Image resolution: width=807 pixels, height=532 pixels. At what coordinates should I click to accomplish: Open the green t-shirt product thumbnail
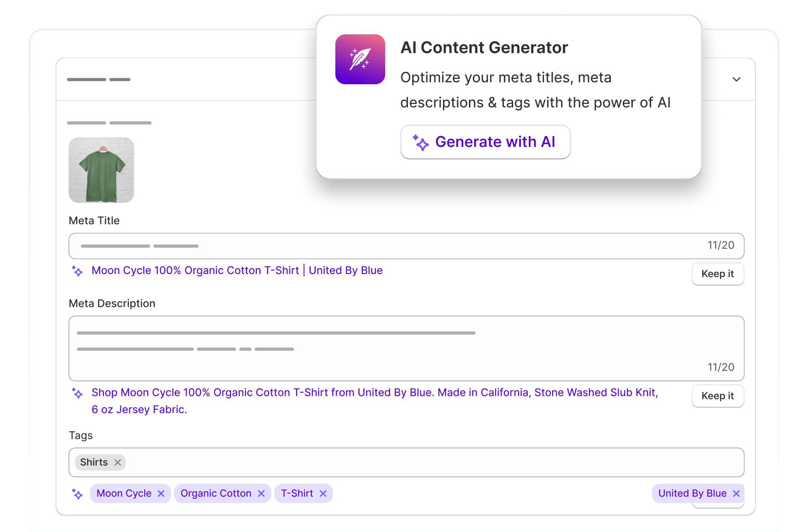click(101, 170)
